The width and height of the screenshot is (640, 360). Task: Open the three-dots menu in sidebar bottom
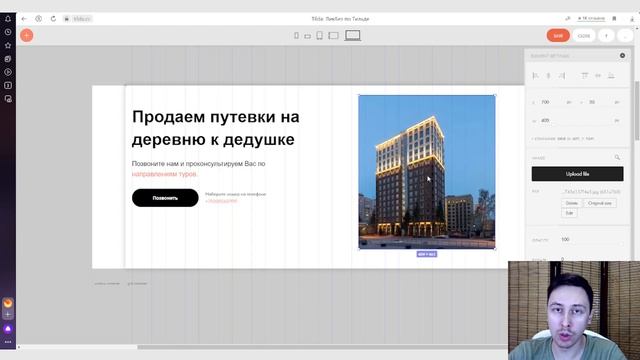click(x=8, y=342)
